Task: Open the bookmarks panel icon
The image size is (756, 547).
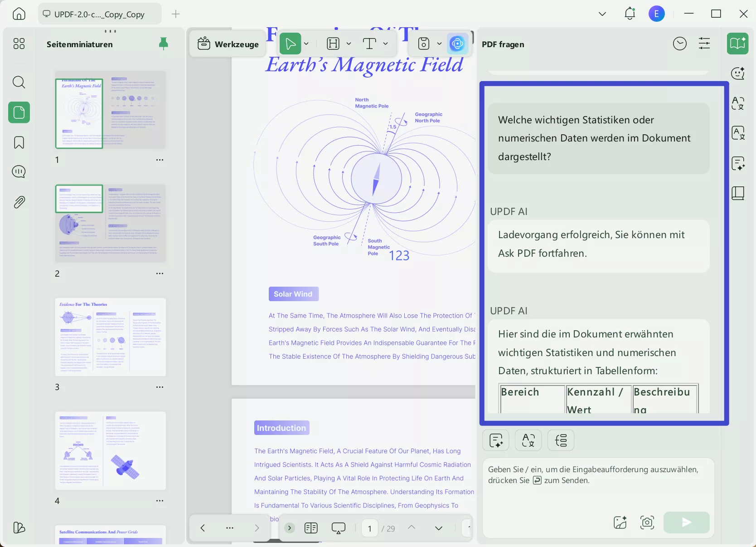Action: pyautogui.click(x=19, y=142)
